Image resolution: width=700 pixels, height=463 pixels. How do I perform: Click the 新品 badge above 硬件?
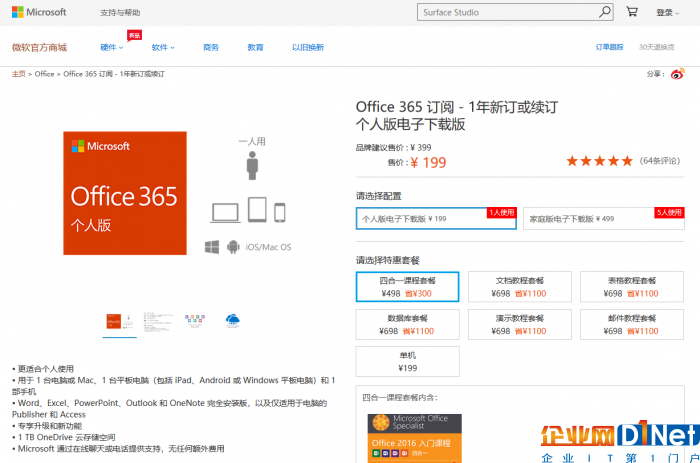134,35
